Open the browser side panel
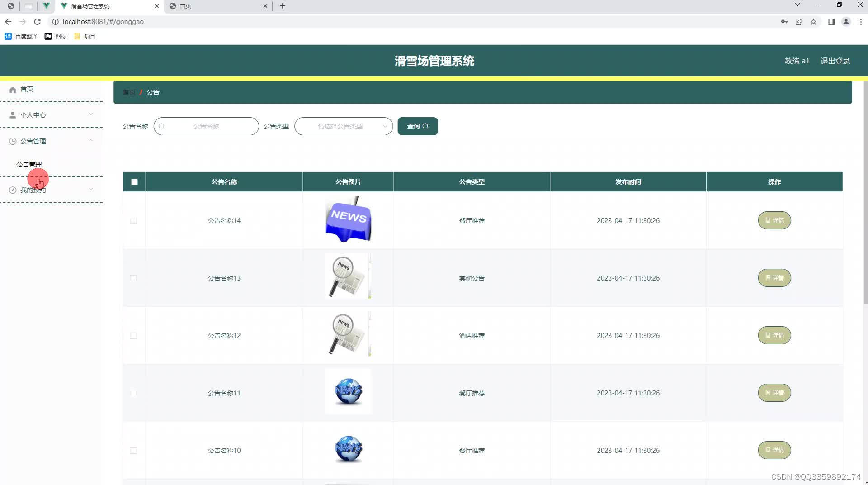Viewport: 868px width, 485px height. [831, 22]
